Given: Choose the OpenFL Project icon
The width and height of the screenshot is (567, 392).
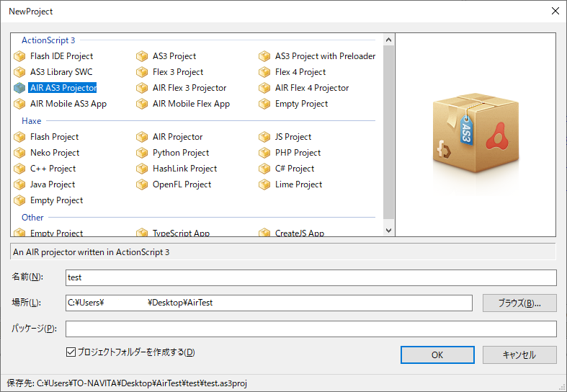Looking at the screenshot, I should tap(142, 184).
